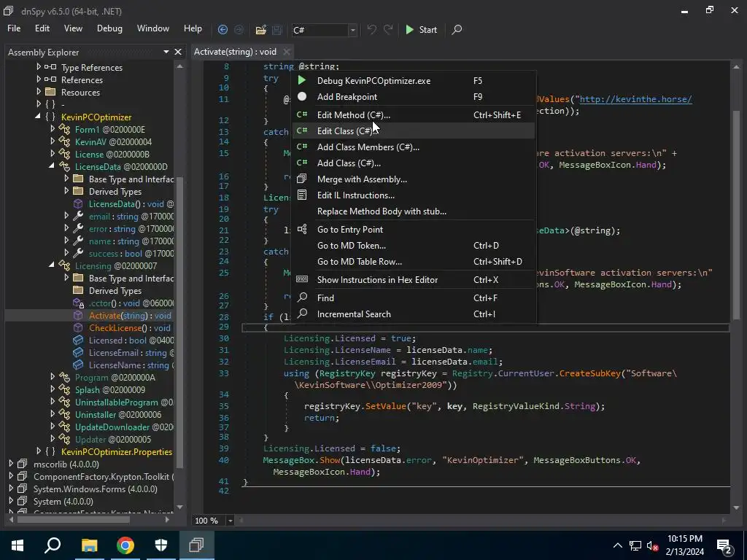Open the zoom level 100% dropdown
Viewport: 747px width, 560px height.
230,521
